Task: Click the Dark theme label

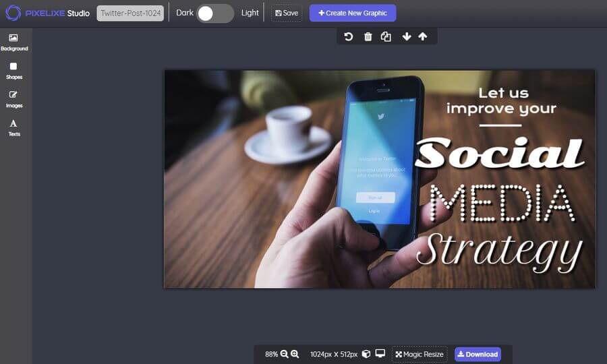Action: click(x=185, y=13)
